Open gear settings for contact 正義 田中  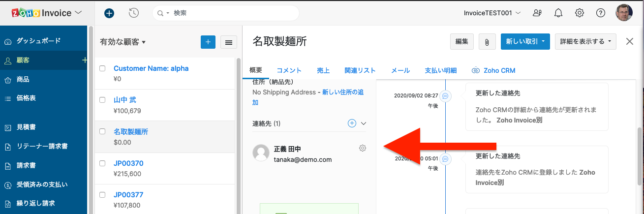point(363,148)
